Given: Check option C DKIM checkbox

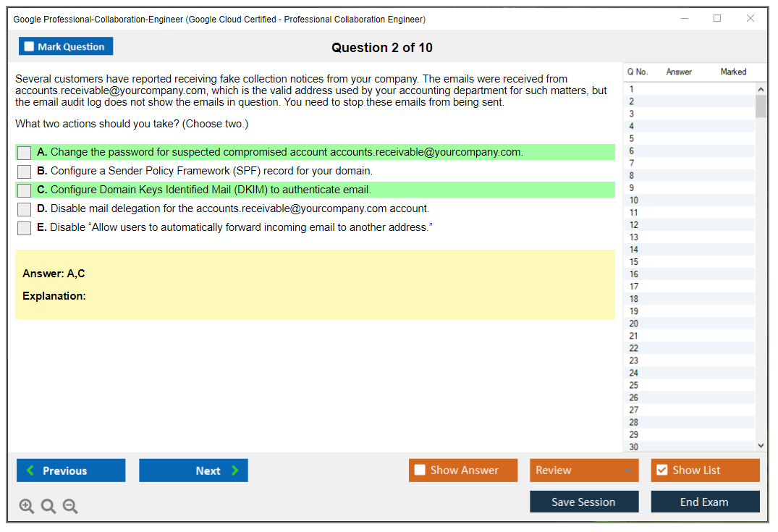Looking at the screenshot, I should click(25, 190).
